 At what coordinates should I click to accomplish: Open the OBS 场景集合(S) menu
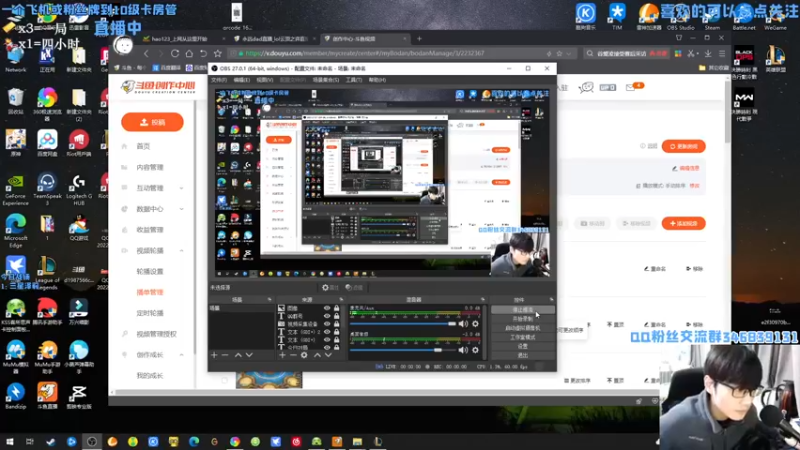coord(326,80)
